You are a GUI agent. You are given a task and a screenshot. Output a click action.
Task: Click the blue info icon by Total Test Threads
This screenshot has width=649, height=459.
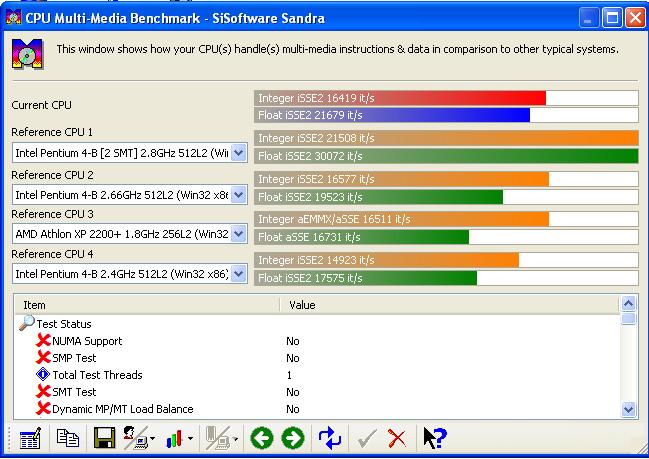[43, 374]
